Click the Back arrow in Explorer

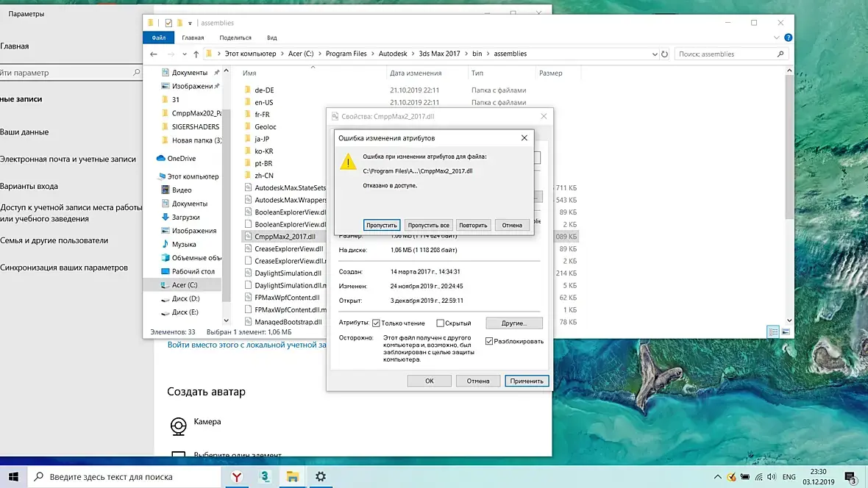pos(153,54)
